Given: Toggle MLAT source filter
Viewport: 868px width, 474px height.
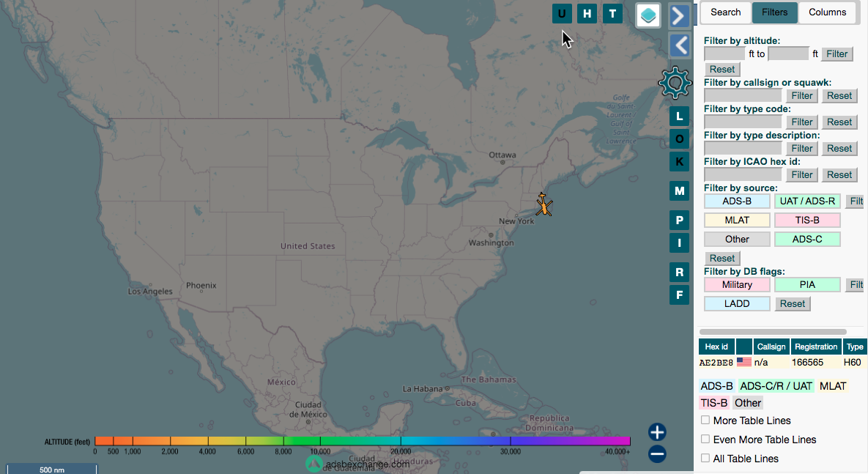Looking at the screenshot, I should point(737,220).
